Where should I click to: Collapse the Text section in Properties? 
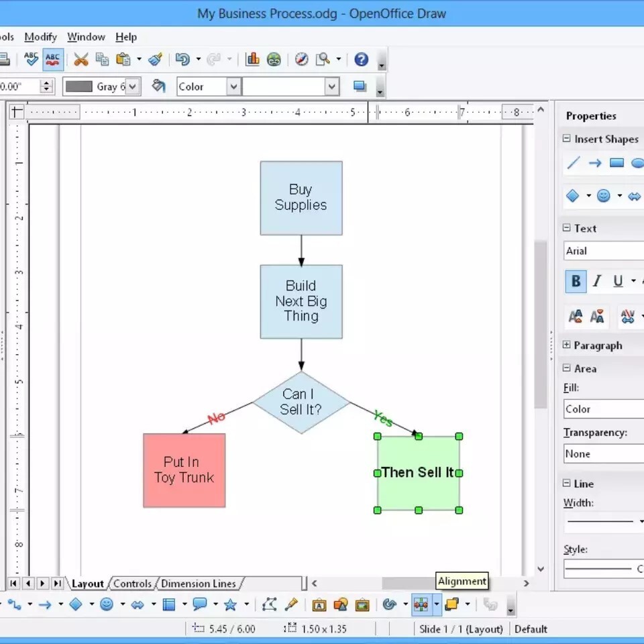(x=566, y=227)
